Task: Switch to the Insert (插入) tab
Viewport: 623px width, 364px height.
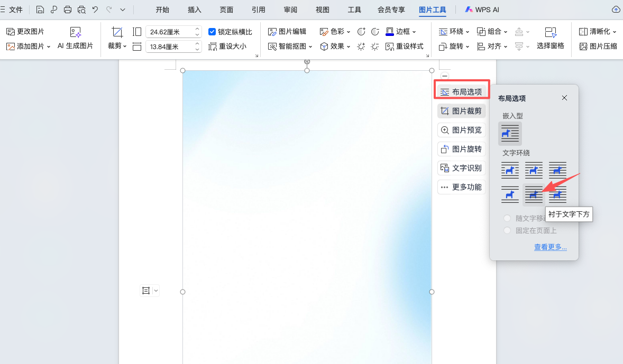Action: pos(194,10)
